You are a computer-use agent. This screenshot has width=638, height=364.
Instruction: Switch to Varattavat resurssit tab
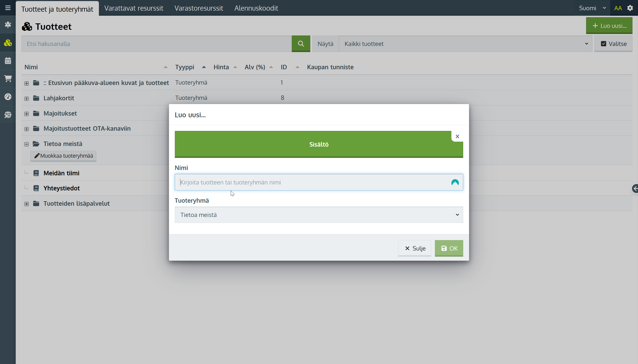point(134,8)
